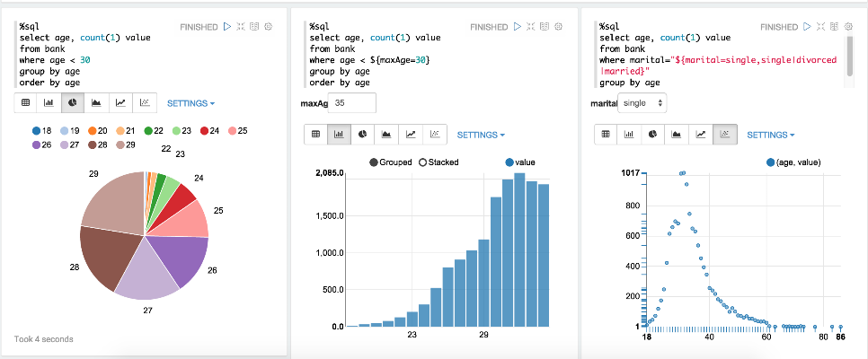
Task: Select pie chart in middle paragraph
Action: point(363,135)
